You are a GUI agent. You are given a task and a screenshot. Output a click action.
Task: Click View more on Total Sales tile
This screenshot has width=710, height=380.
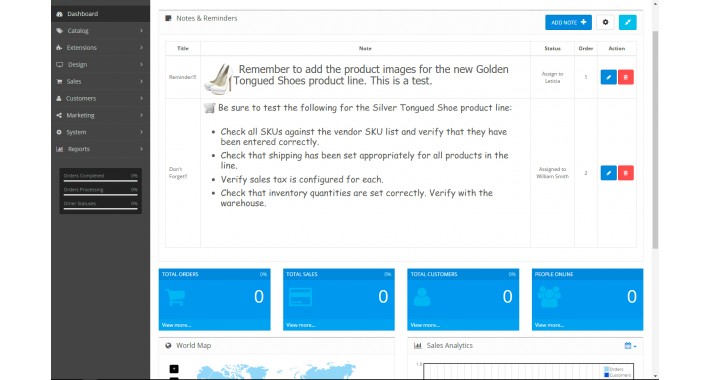coord(300,325)
